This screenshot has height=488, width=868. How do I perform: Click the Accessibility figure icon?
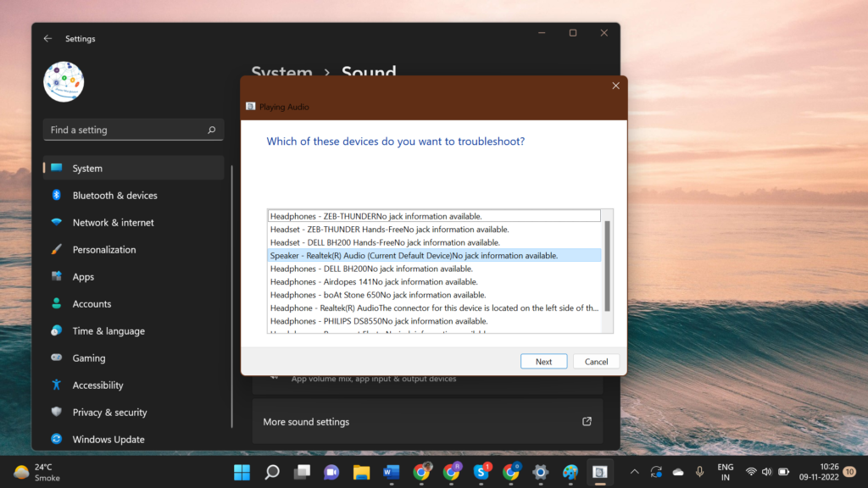point(57,385)
